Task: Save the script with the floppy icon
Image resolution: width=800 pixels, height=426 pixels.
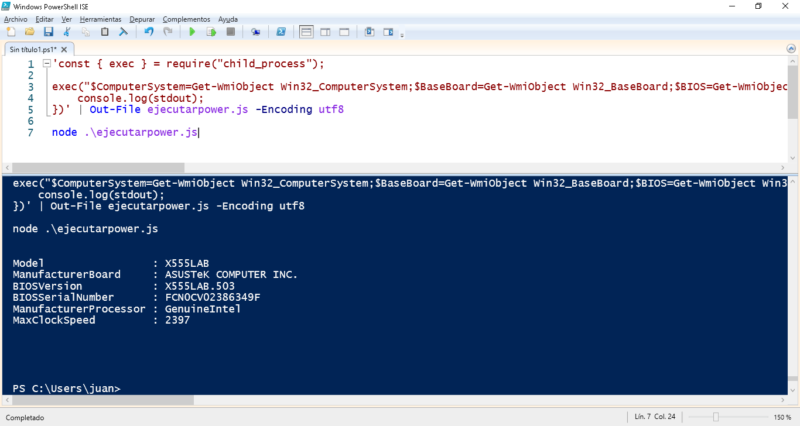Action: pyautogui.click(x=48, y=32)
